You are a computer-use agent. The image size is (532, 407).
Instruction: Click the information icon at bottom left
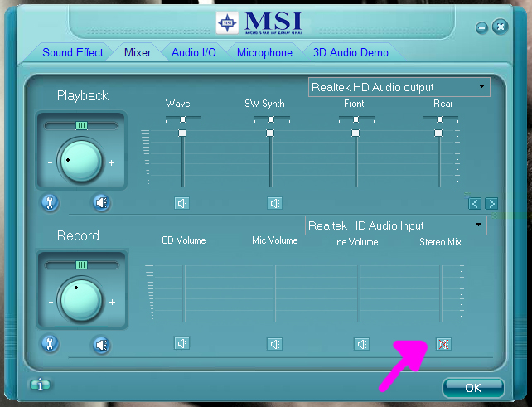coord(40,385)
